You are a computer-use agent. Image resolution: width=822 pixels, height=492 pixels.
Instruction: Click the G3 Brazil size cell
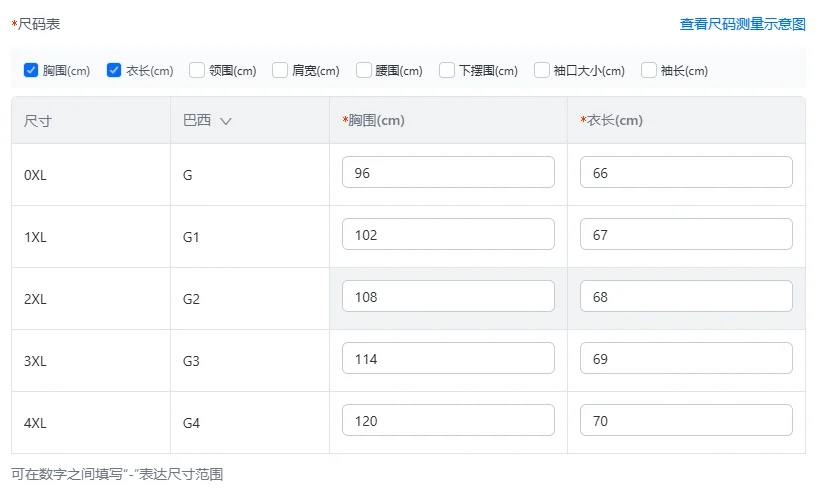point(250,360)
